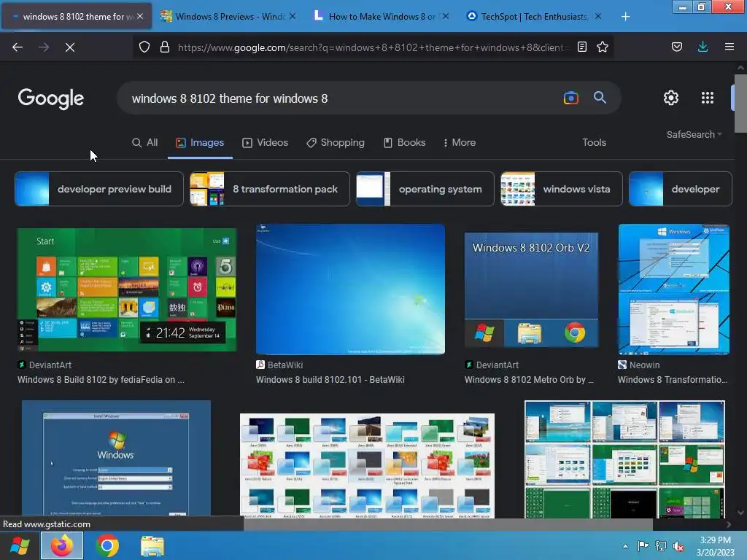The width and height of the screenshot is (747, 560).
Task: Open Neowin Windows 8 Transformation link
Action: pos(673,379)
